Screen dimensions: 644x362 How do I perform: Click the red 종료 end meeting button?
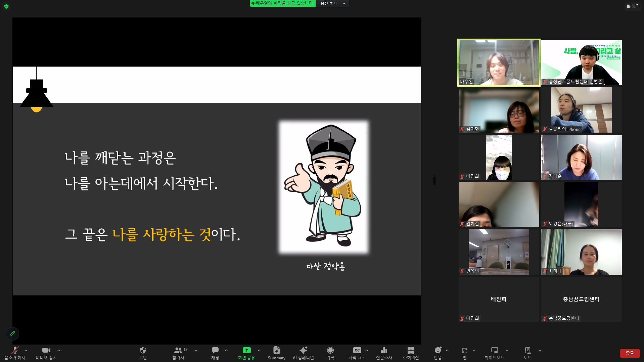tap(630, 353)
